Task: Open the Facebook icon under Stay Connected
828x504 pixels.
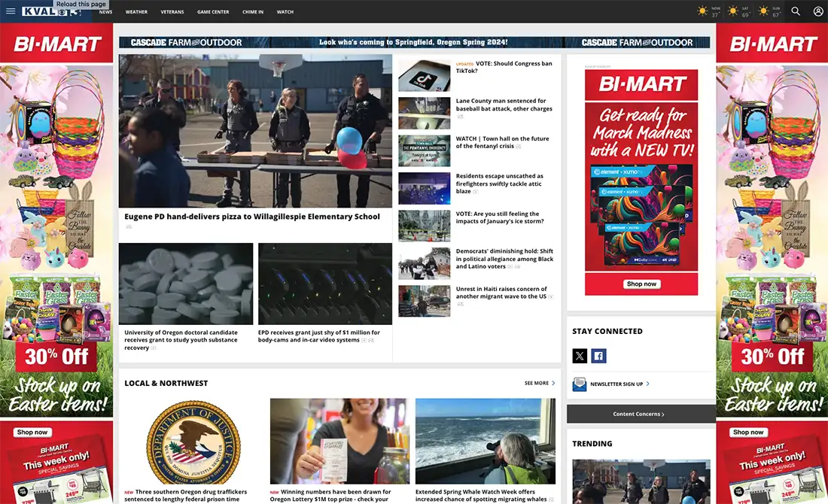Action: pos(598,356)
